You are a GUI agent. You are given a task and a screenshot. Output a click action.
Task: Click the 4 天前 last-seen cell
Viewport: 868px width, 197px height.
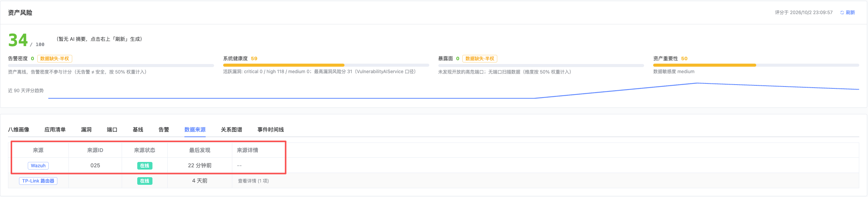click(x=200, y=181)
